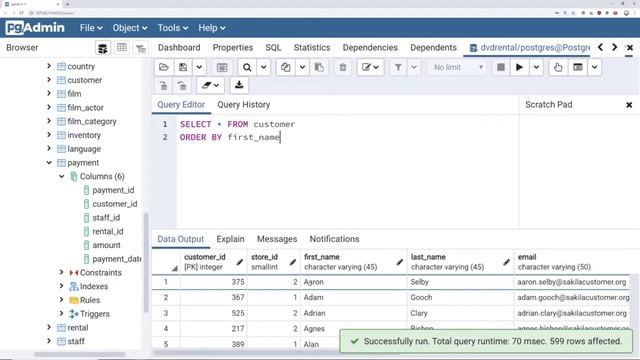
Task: Open the Object menu
Action: (129, 28)
